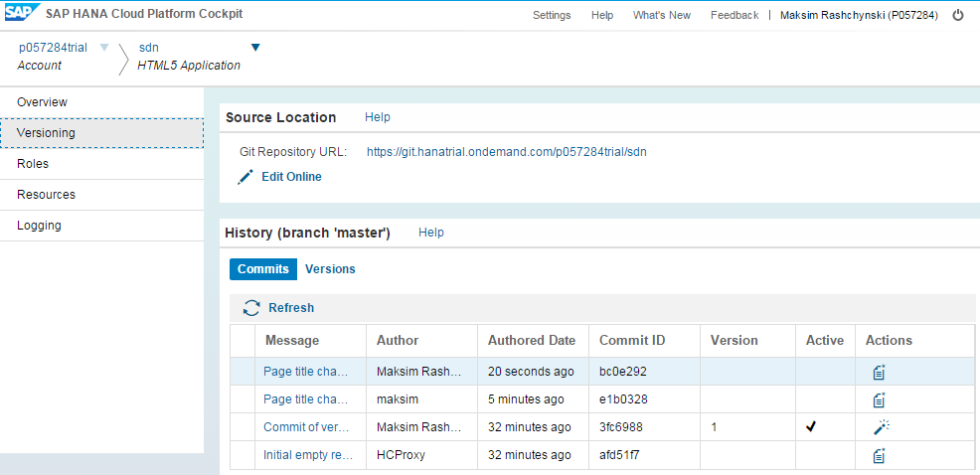Click the Edit Online link
This screenshot has height=475, width=980.
tap(291, 177)
